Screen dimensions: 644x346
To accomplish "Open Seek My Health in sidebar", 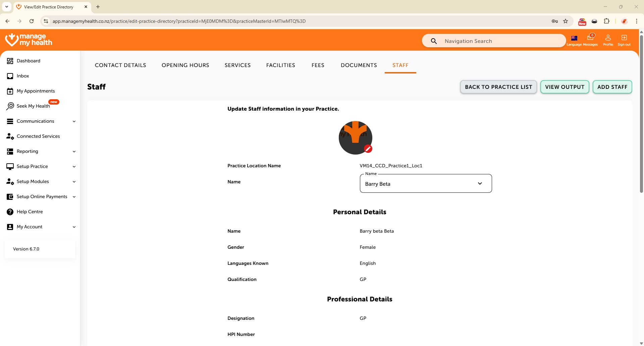I will [33, 106].
